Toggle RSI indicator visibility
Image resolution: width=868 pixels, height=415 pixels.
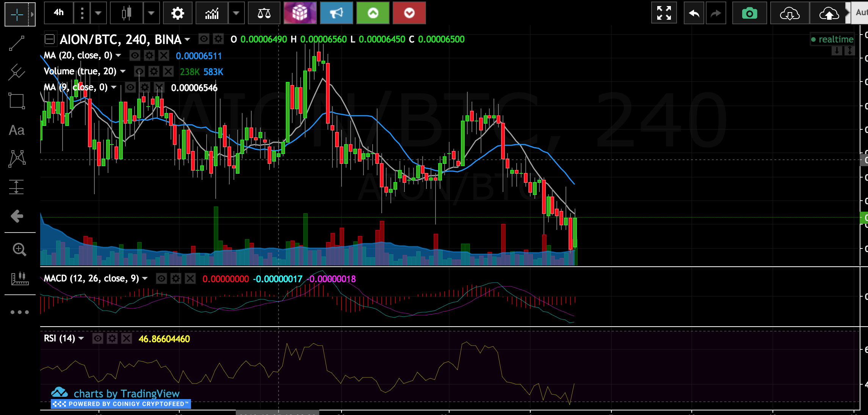click(98, 338)
